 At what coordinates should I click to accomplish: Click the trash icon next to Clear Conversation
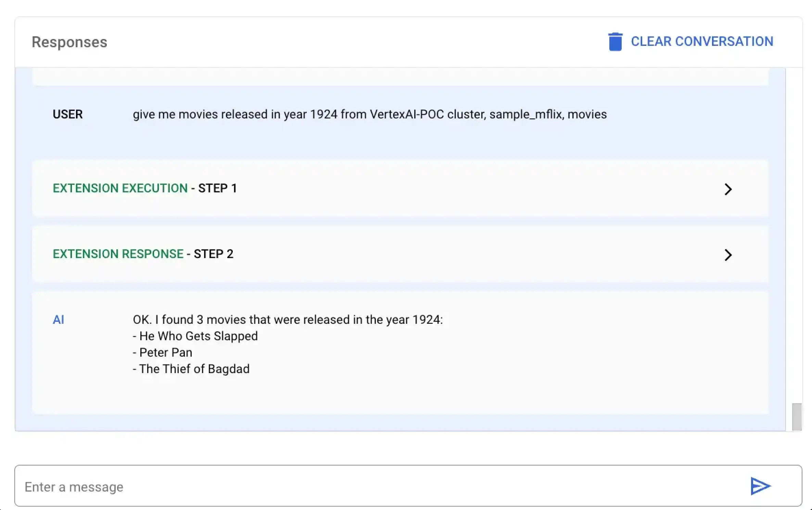point(615,41)
